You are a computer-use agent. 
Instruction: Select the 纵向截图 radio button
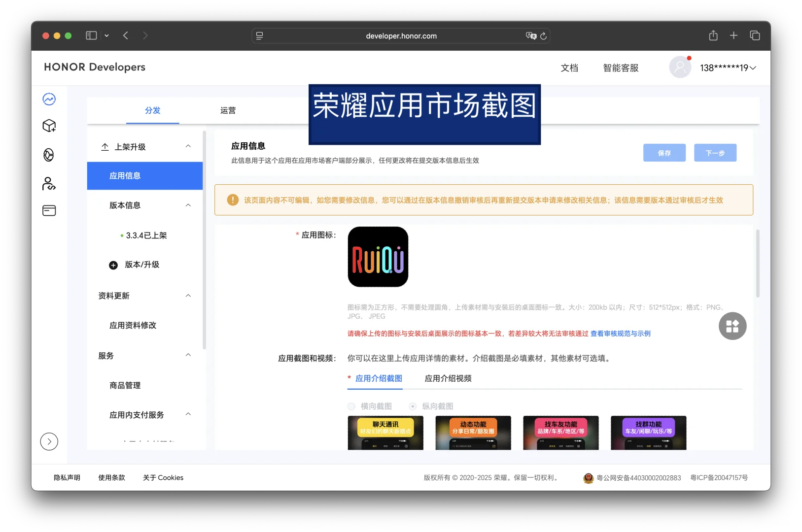click(x=413, y=406)
